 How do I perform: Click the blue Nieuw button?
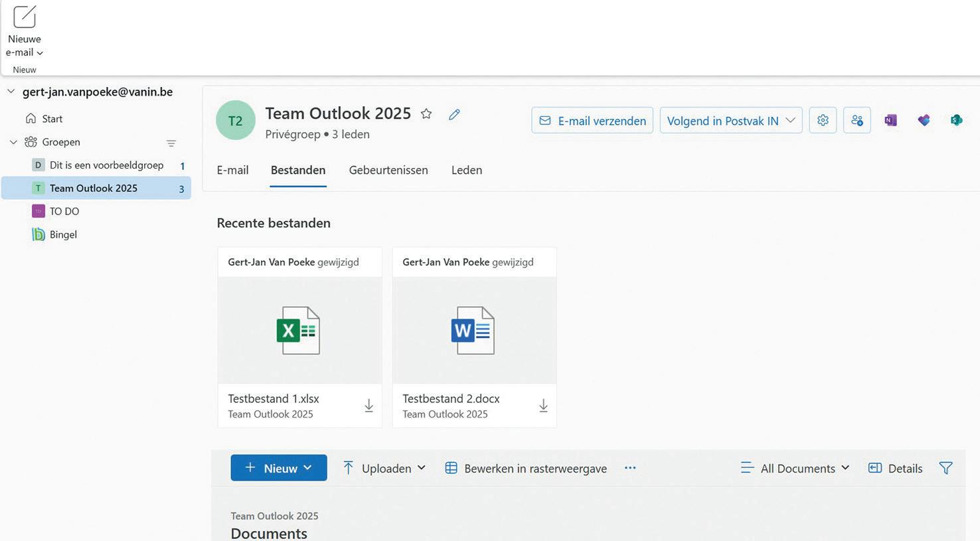[x=279, y=468]
